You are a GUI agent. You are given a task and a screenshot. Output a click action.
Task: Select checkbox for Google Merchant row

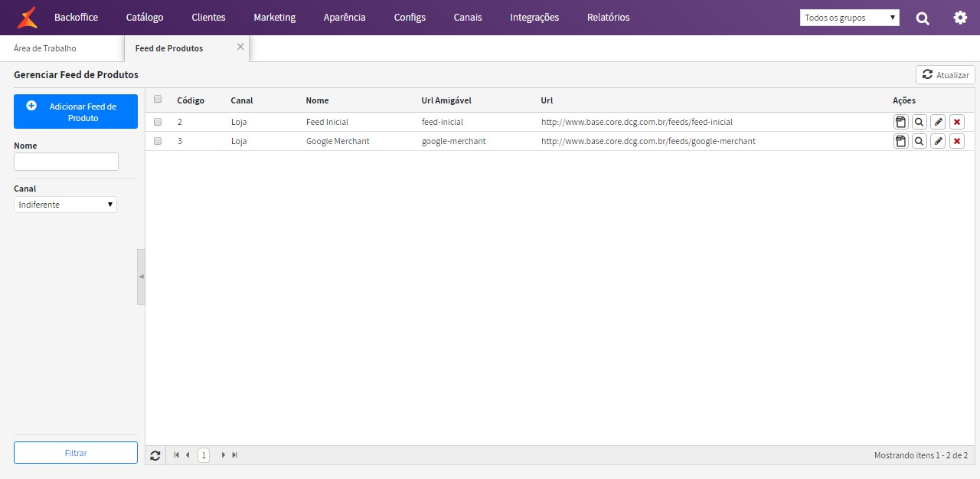coord(158,141)
